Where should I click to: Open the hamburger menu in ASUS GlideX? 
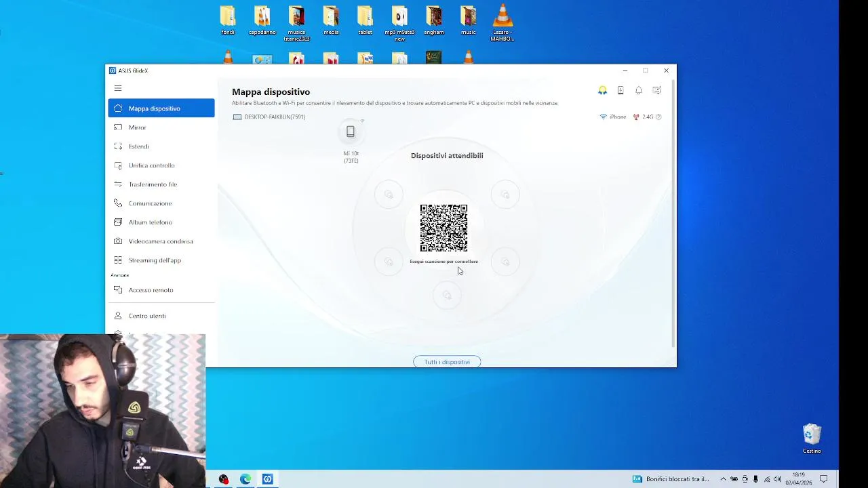click(x=118, y=88)
